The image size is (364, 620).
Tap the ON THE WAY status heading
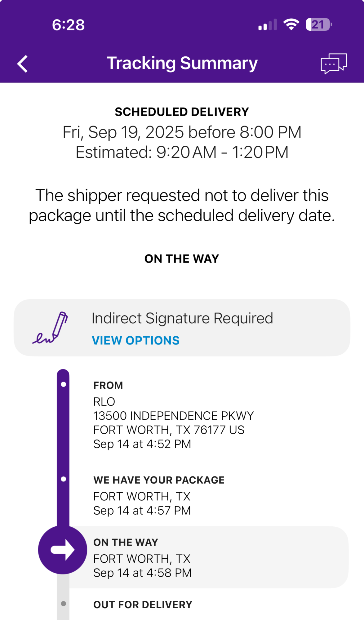click(182, 259)
